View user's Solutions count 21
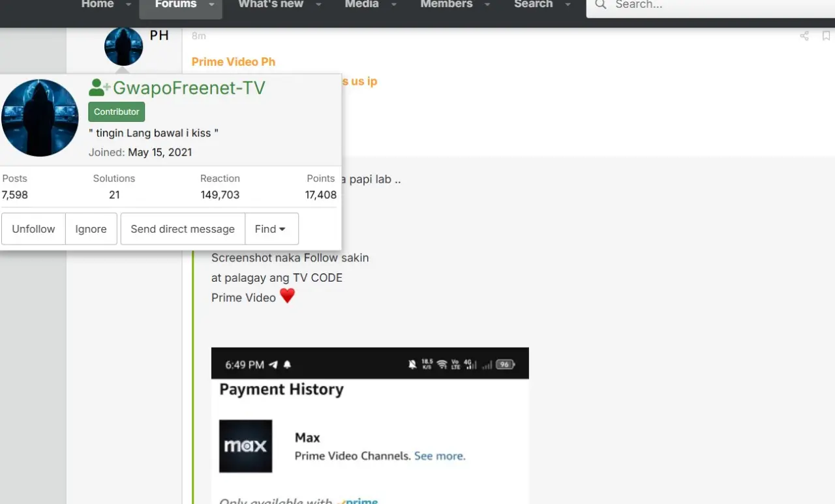Viewport: 835px width, 504px height. [x=114, y=194]
